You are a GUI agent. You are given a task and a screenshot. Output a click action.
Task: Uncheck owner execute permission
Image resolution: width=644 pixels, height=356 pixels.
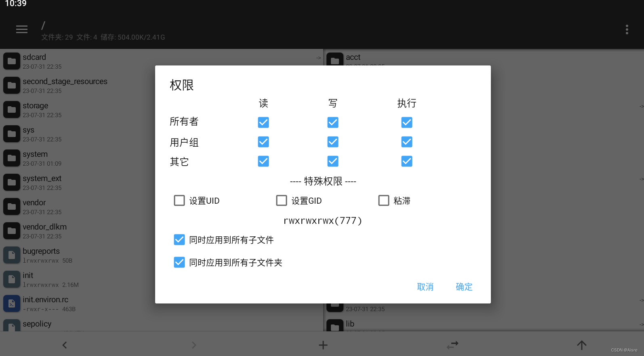click(x=407, y=122)
